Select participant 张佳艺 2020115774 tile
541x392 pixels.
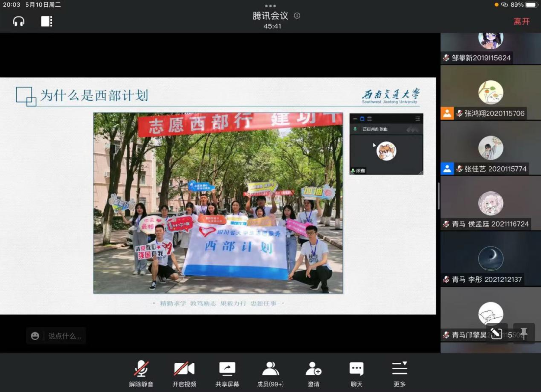[x=490, y=148]
